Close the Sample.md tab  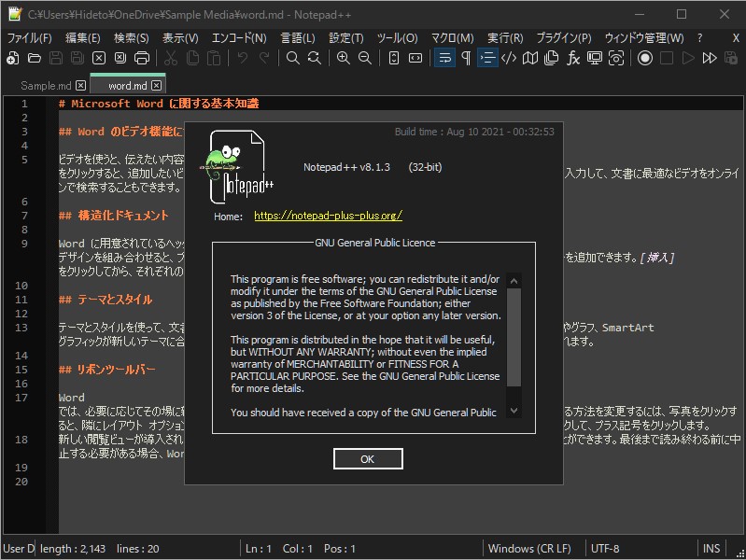click(x=81, y=86)
